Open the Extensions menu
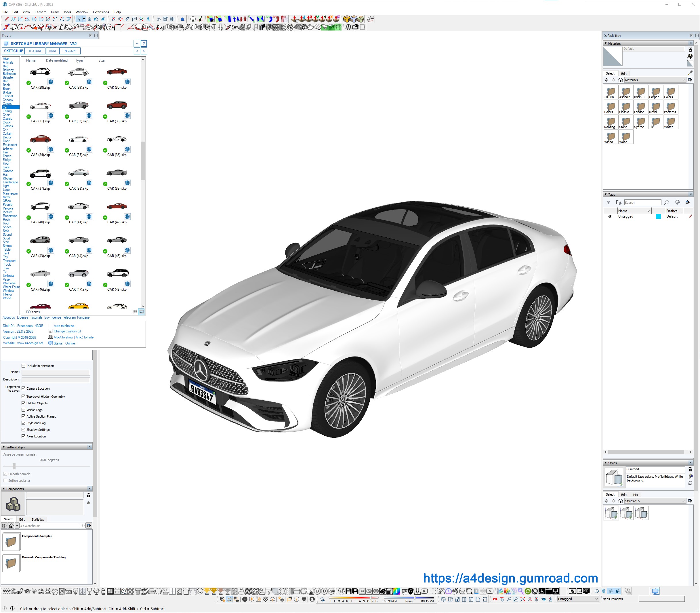This screenshot has width=700, height=613. 101,12
